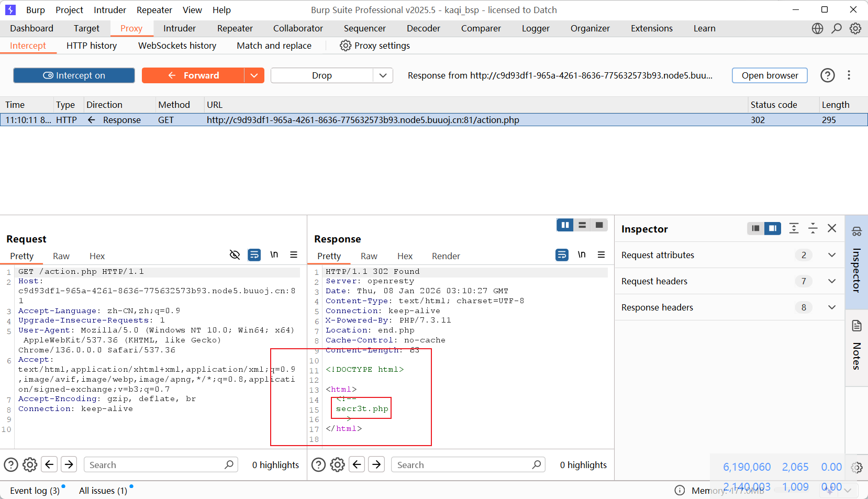Image resolution: width=868 pixels, height=499 pixels.
Task: Open the HTTP history sub-tab
Action: [x=92, y=46]
